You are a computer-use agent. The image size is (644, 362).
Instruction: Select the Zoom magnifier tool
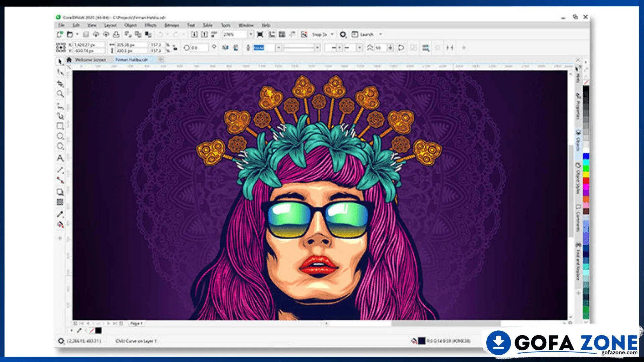tap(60, 94)
